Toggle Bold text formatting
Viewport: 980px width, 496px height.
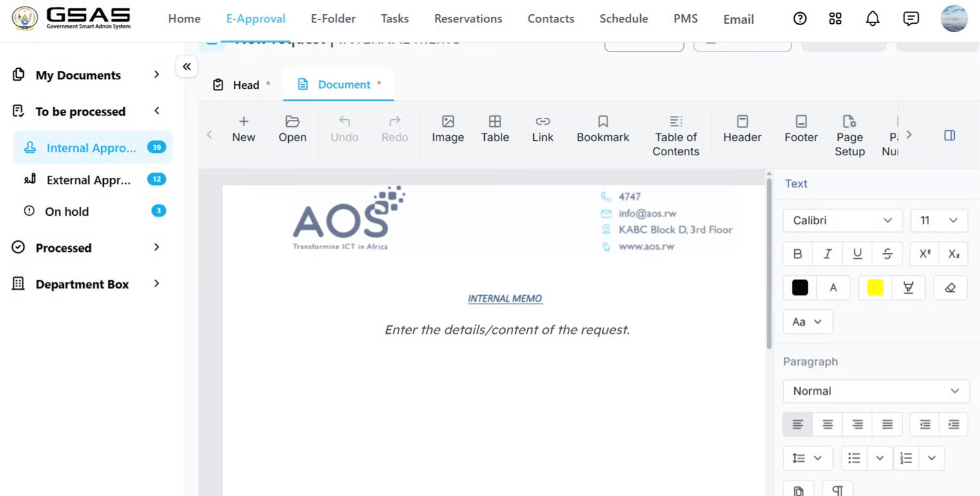[x=798, y=254]
